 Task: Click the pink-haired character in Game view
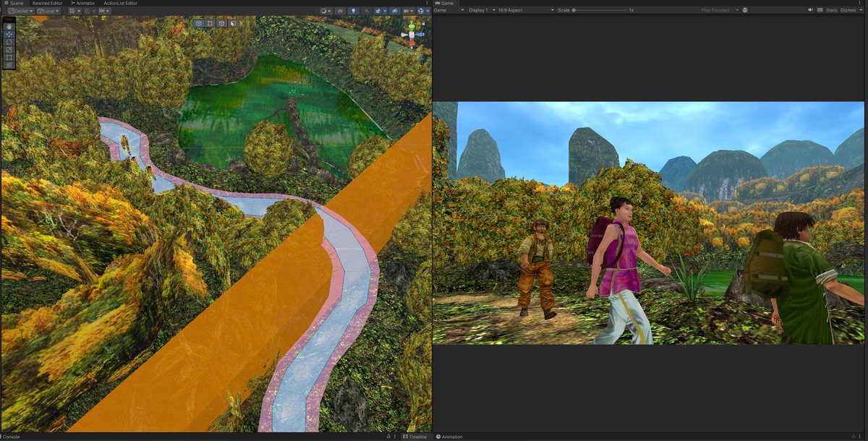622,271
